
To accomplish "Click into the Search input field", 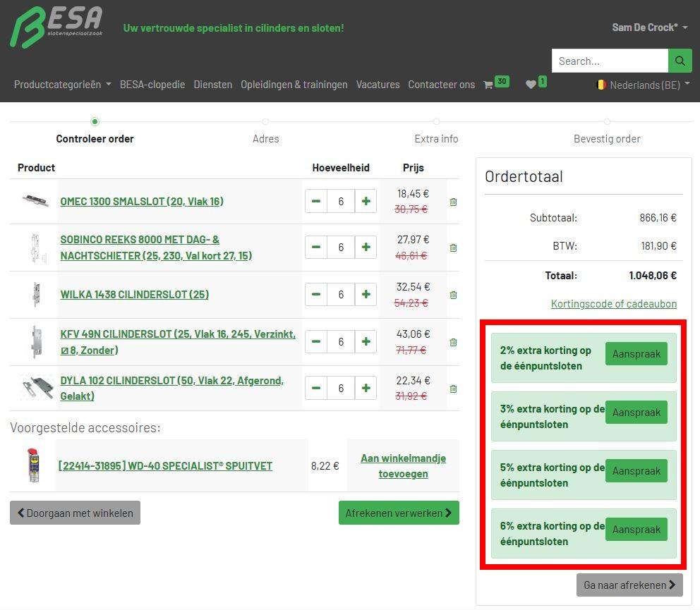I will coord(610,61).
